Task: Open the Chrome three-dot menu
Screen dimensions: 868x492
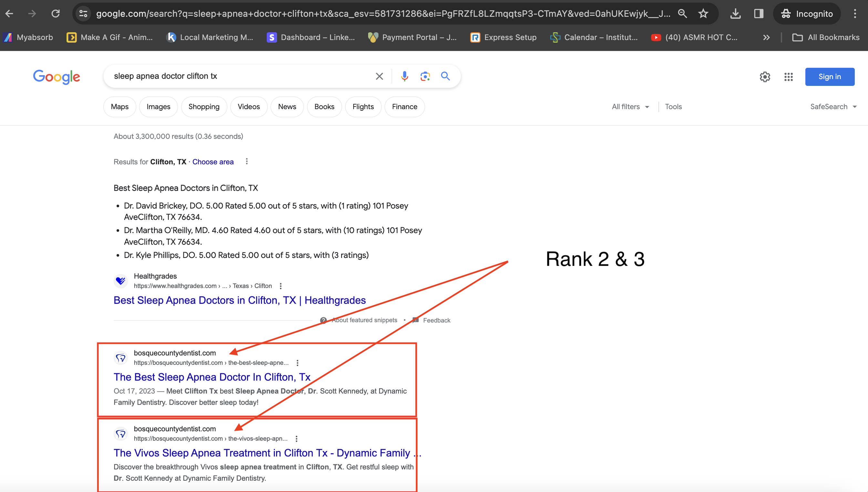Action: [x=855, y=14]
